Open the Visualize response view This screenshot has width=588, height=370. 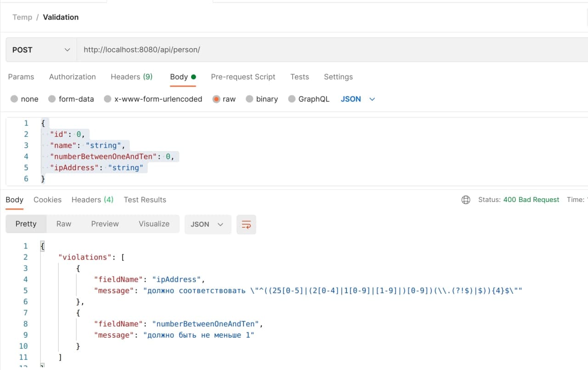tap(154, 224)
